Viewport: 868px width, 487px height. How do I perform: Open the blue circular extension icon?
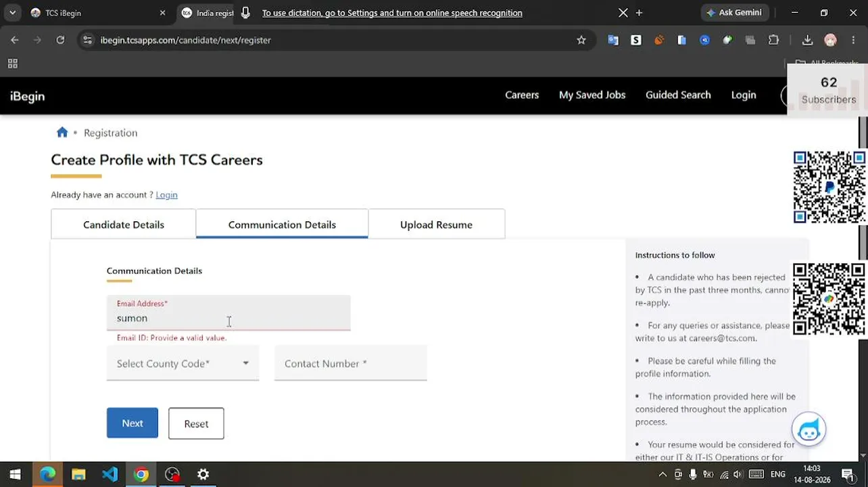tap(705, 40)
